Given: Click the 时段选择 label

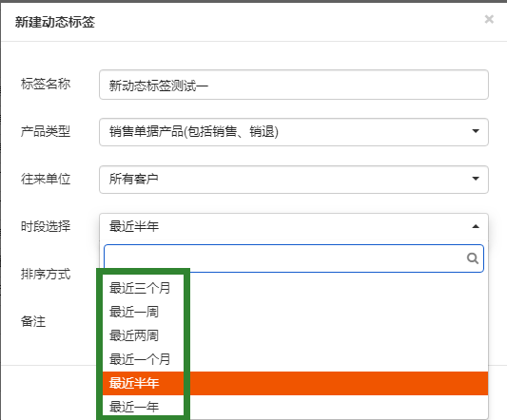Looking at the screenshot, I should (46, 226).
